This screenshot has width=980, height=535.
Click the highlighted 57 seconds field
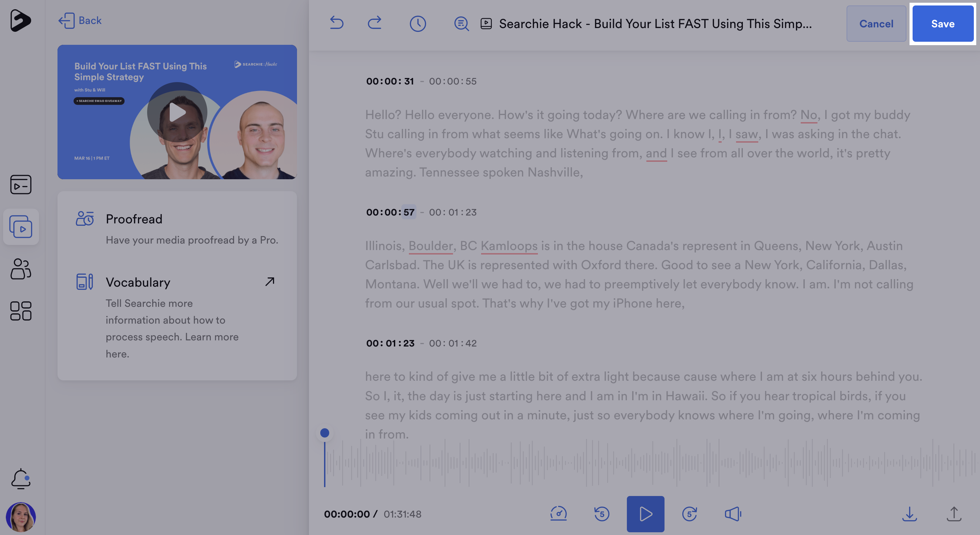coord(409,212)
